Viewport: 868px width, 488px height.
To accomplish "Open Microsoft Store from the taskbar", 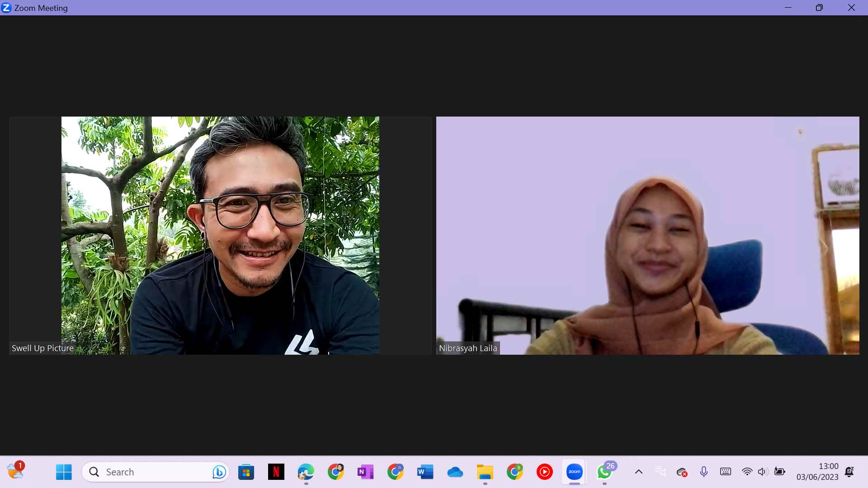I will tap(246, 472).
